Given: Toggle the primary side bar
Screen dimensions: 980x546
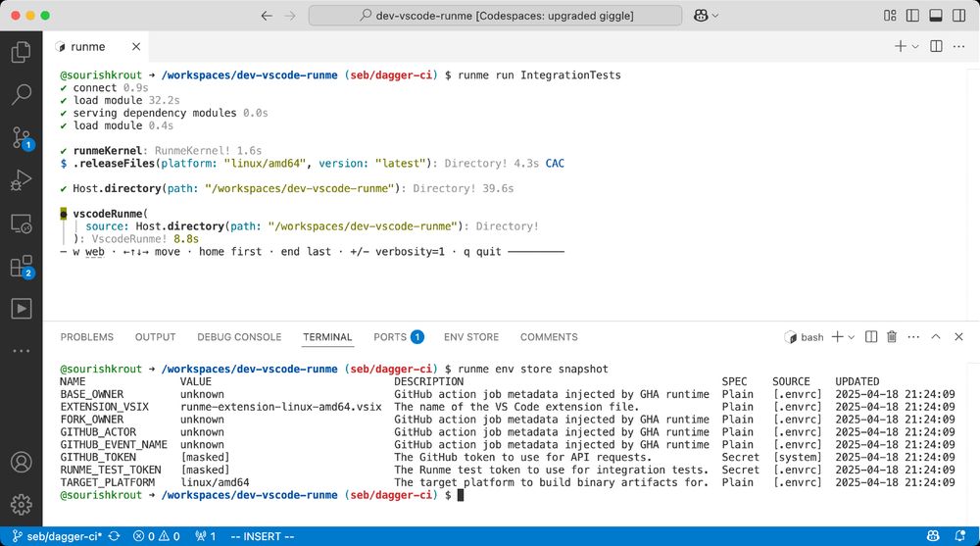Looking at the screenshot, I should point(912,16).
